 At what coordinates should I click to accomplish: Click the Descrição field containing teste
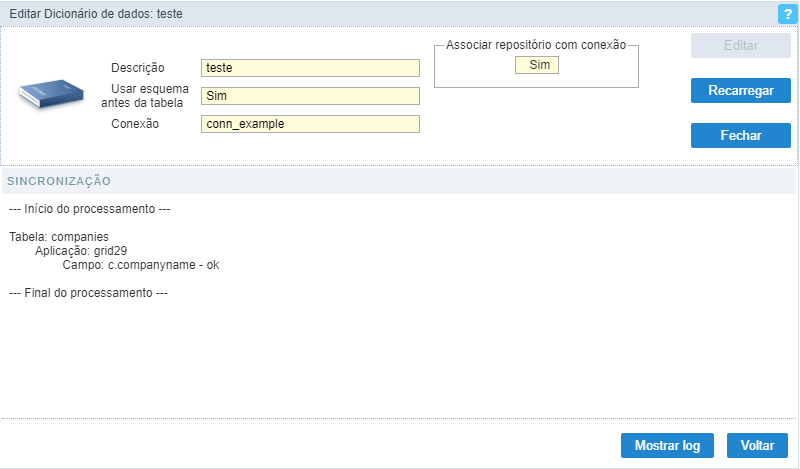310,68
